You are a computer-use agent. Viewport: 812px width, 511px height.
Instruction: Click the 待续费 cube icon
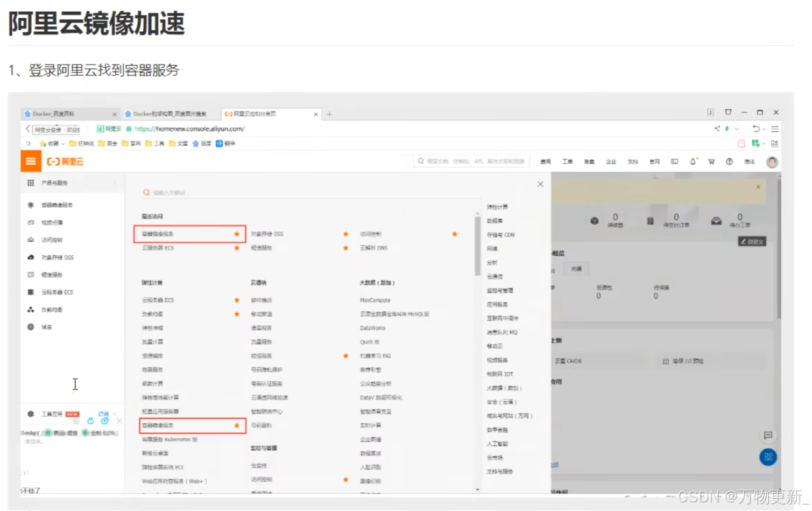click(595, 221)
